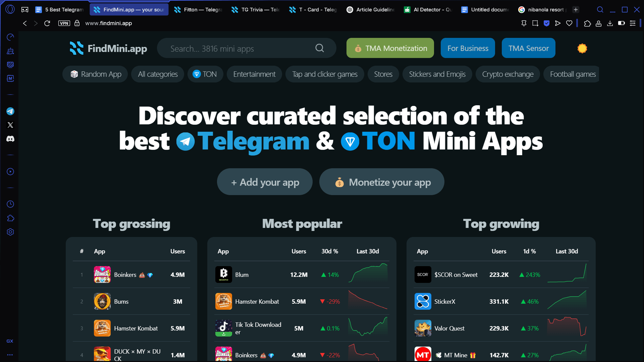Expand the All categories chip
This screenshot has width=644, height=362.
click(x=158, y=74)
